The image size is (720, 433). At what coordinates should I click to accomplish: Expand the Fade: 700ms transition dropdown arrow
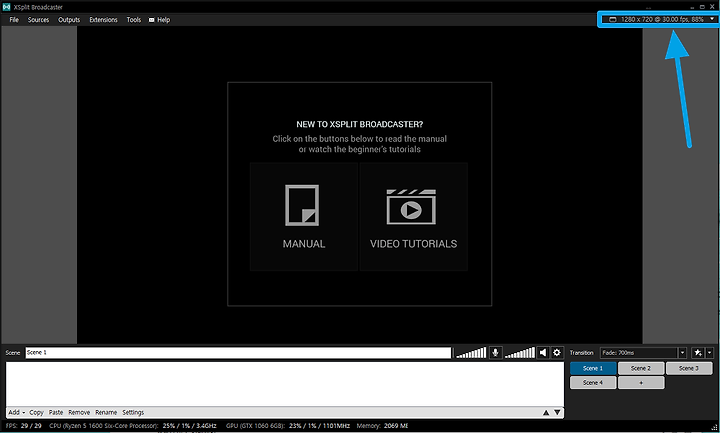[x=682, y=353]
